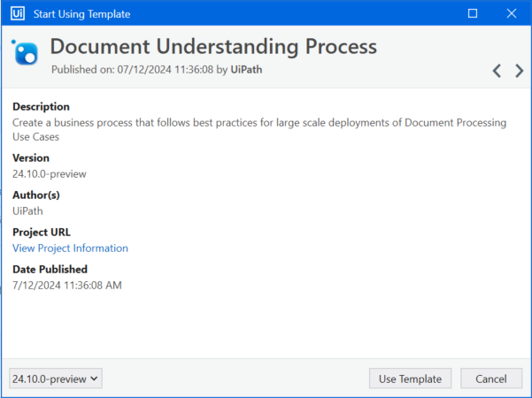This screenshot has height=398, width=532.
Task: Go to the previous template with left chevron
Action: click(x=497, y=71)
